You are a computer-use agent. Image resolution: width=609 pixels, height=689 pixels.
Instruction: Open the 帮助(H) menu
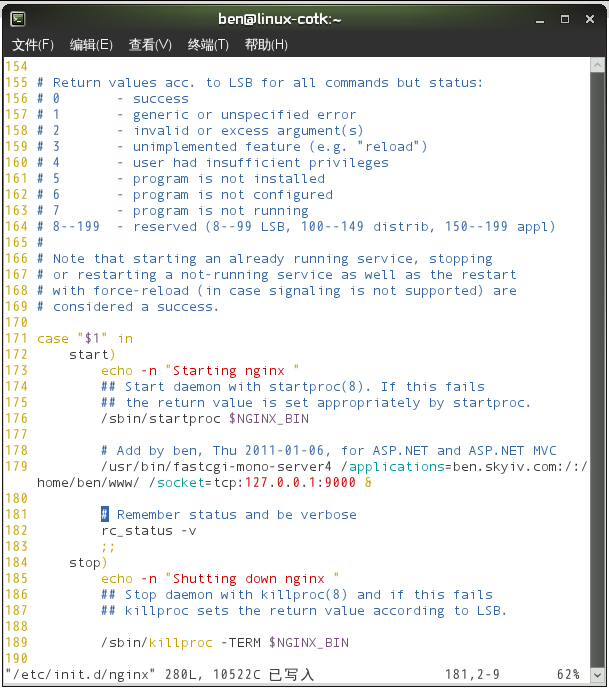pos(266,45)
